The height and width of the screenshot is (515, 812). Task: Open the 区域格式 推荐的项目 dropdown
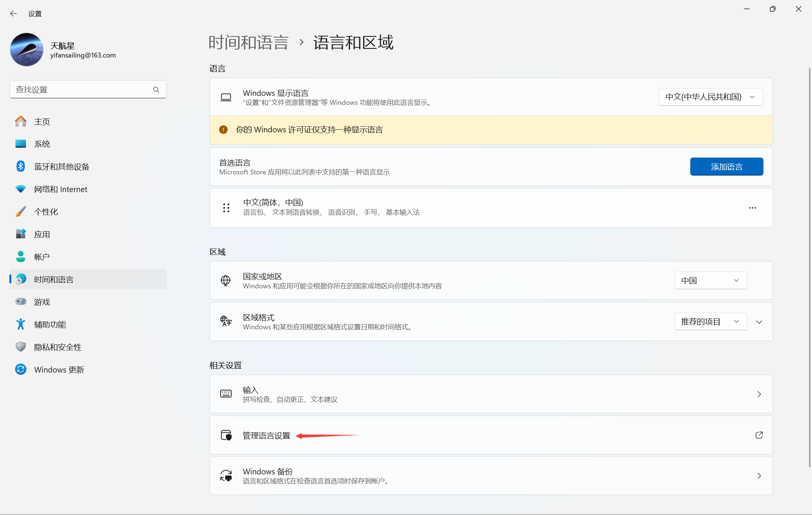pos(710,322)
